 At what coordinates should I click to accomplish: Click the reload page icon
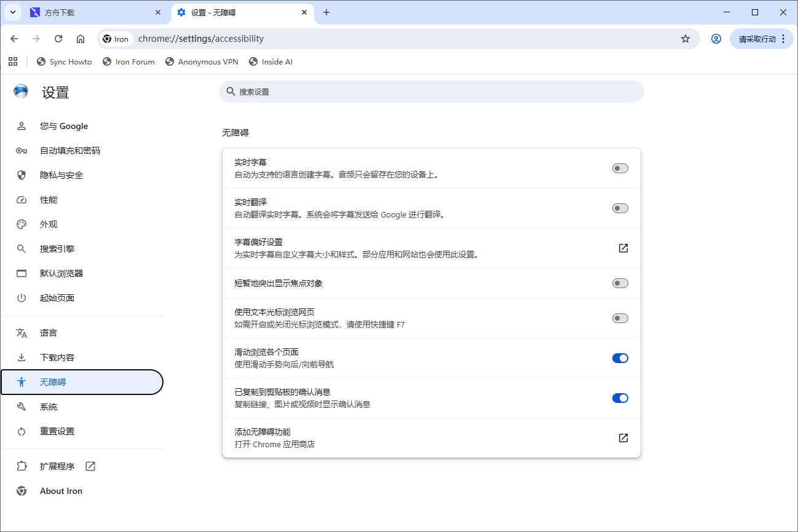pyautogui.click(x=58, y=38)
